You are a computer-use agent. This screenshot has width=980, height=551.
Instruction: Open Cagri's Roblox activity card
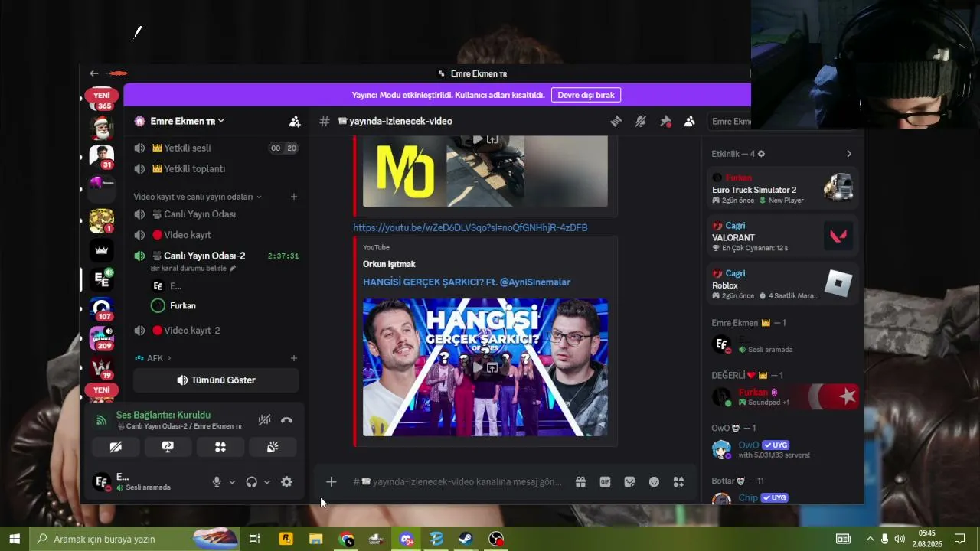782,284
